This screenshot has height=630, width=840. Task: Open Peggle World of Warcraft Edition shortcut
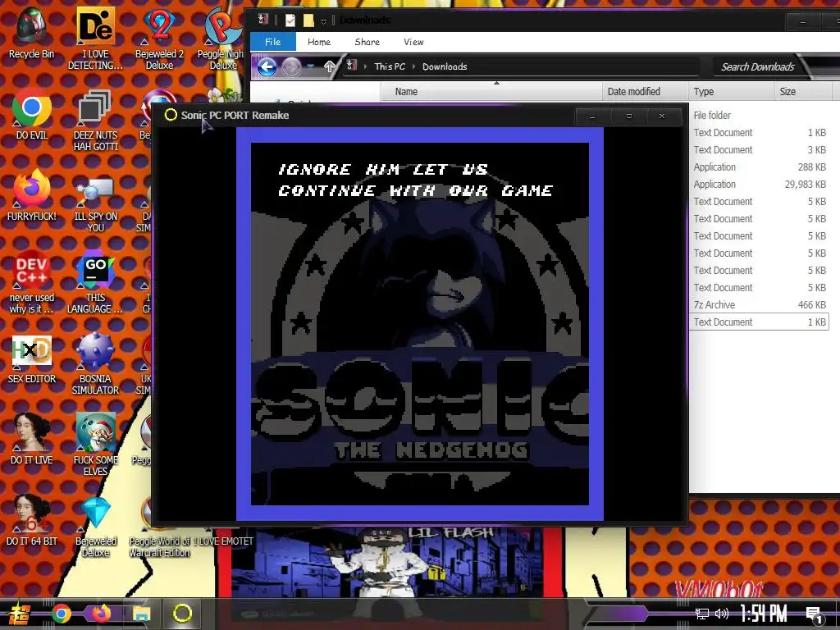159,527
